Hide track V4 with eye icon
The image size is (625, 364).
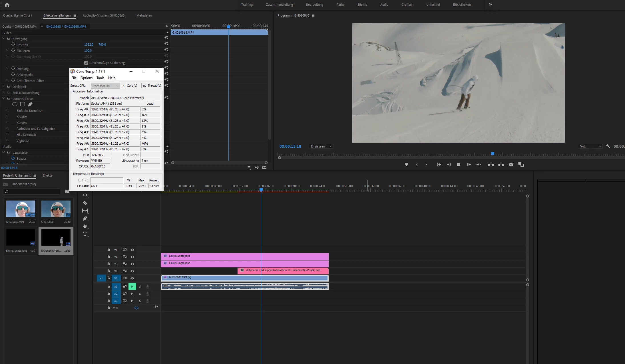(x=132, y=257)
